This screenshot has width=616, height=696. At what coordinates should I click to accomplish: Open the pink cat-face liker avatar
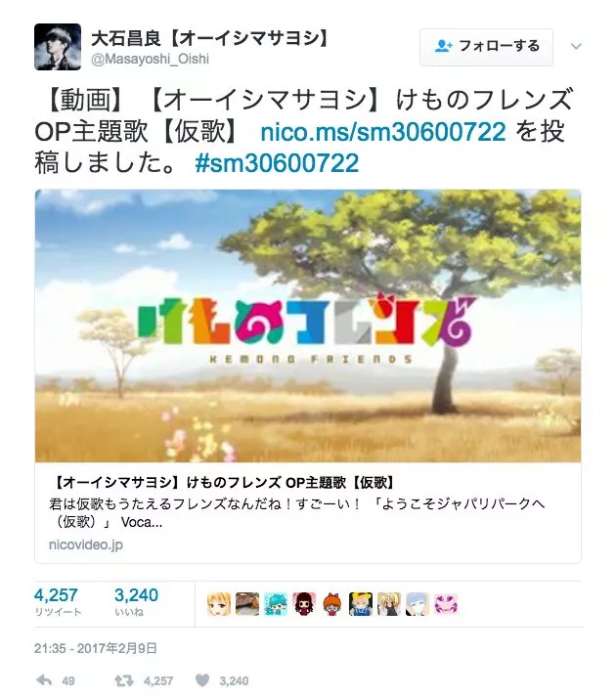pyautogui.click(x=446, y=604)
